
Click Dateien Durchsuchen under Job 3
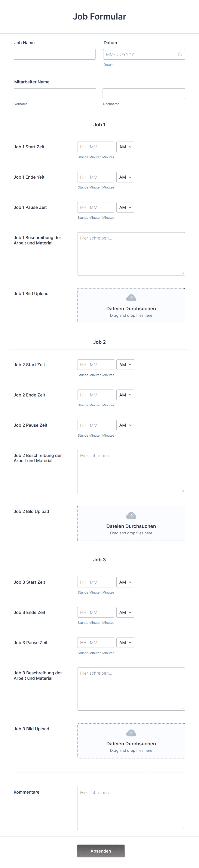[x=131, y=744]
